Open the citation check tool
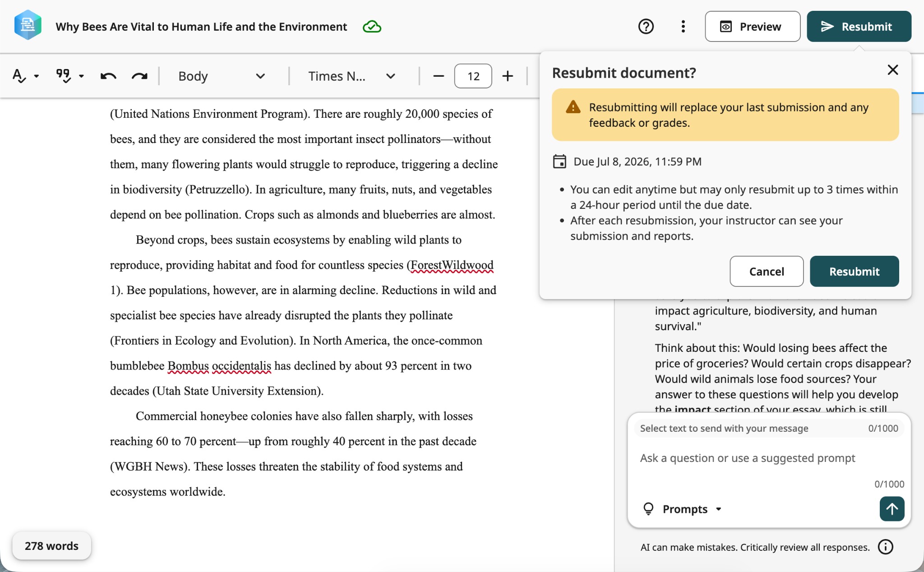This screenshot has height=572, width=924. point(63,76)
